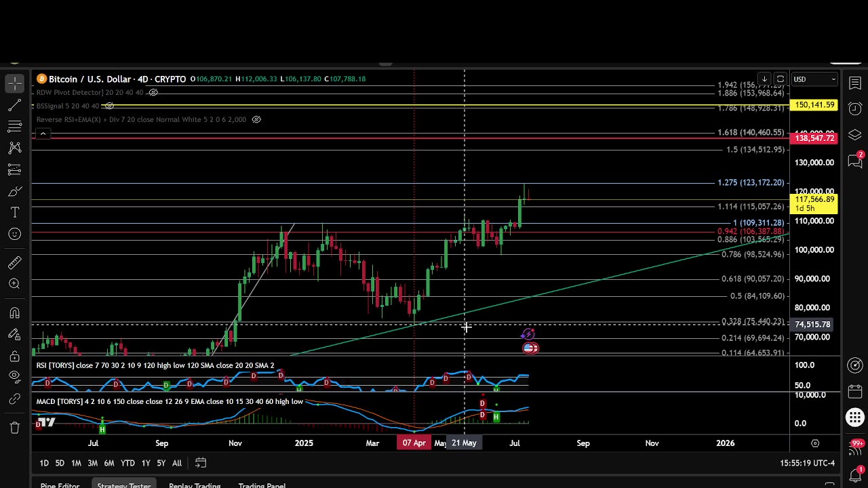Set chart range to 3M
The image size is (868, 488).
click(x=92, y=463)
